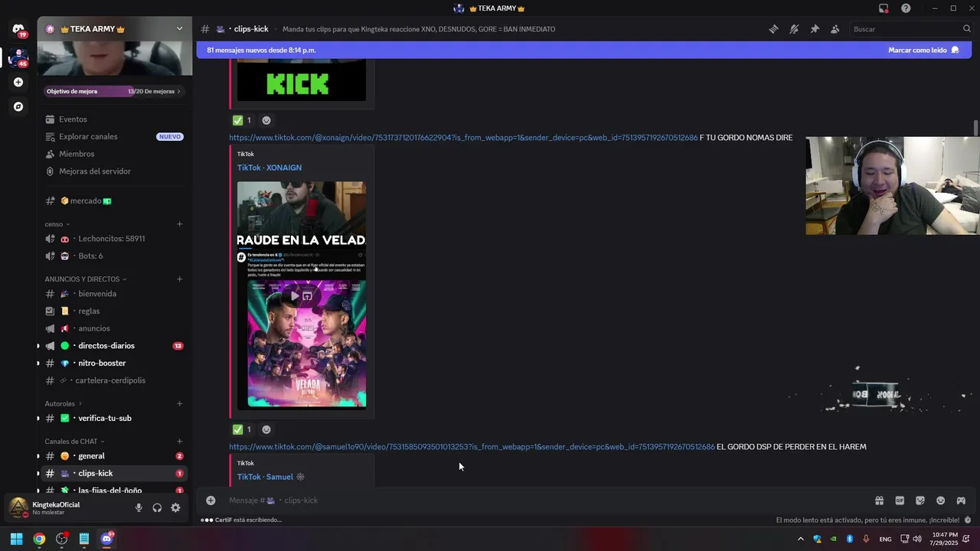Add channel to censo category
The image size is (980, 551).
[180, 224]
